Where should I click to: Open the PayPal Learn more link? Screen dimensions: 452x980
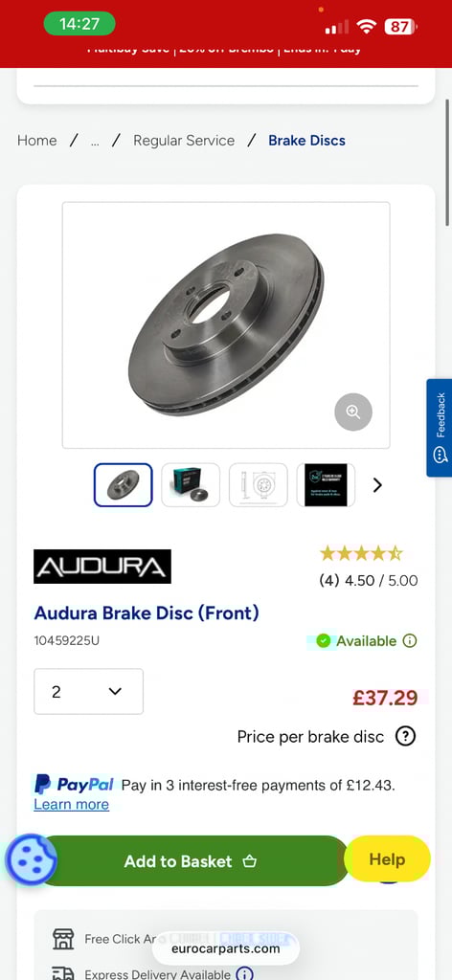(71, 804)
